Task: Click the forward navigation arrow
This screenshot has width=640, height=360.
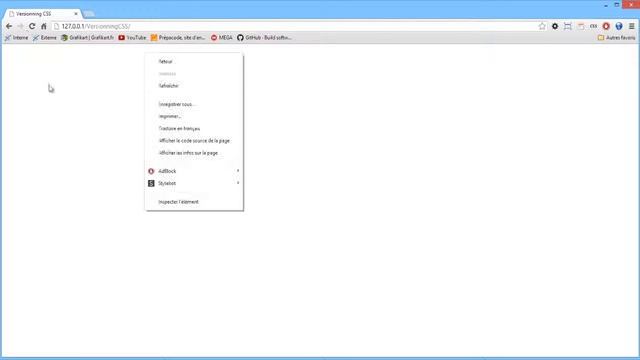Action: click(20, 26)
